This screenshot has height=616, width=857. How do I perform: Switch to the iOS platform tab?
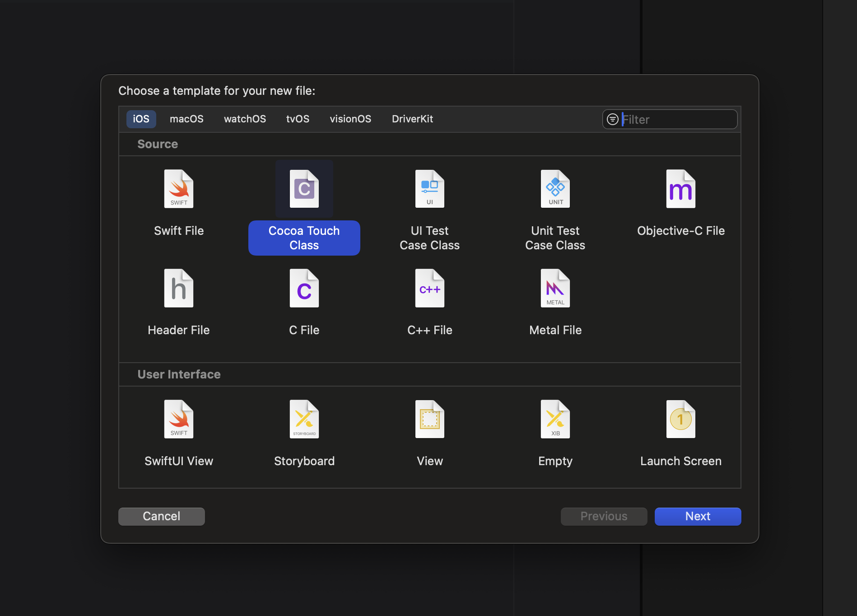pyautogui.click(x=141, y=119)
